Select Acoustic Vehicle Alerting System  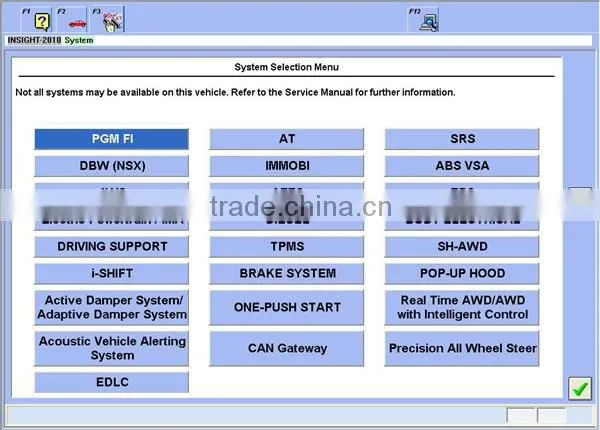(x=112, y=349)
